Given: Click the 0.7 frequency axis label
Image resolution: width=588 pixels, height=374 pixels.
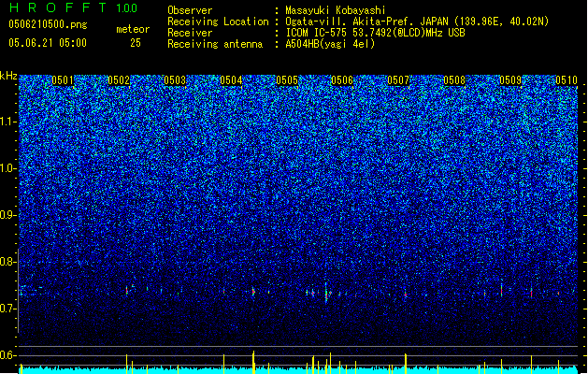Looking at the screenshot, I should pyautogui.click(x=8, y=309).
